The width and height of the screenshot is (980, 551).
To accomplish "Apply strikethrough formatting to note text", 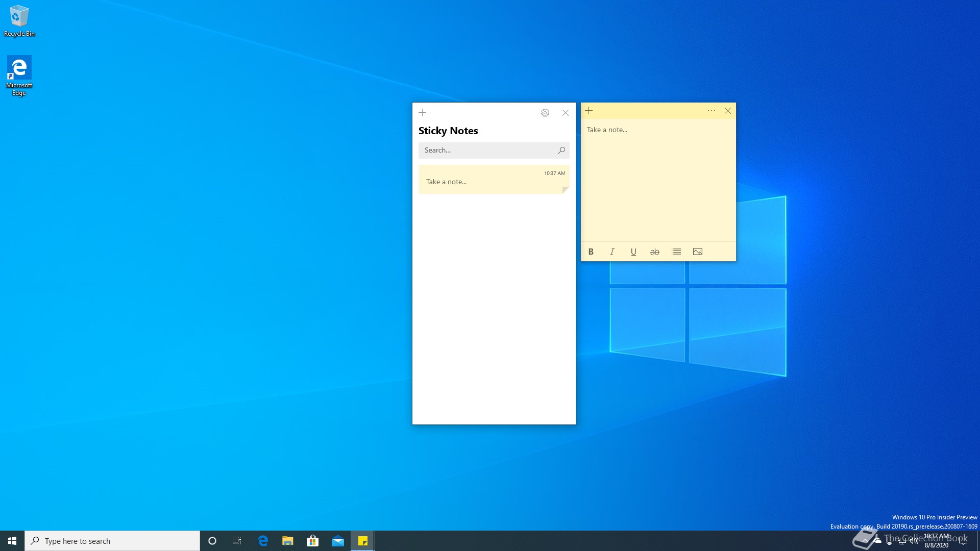I will [655, 252].
